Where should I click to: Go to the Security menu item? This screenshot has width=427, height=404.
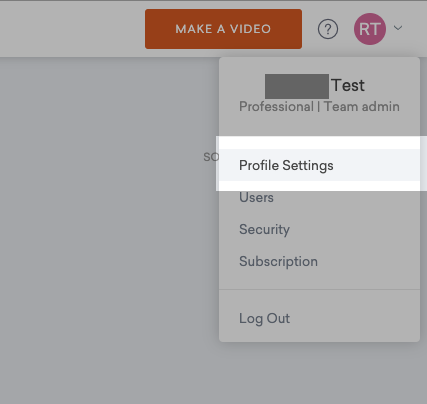coord(264,229)
